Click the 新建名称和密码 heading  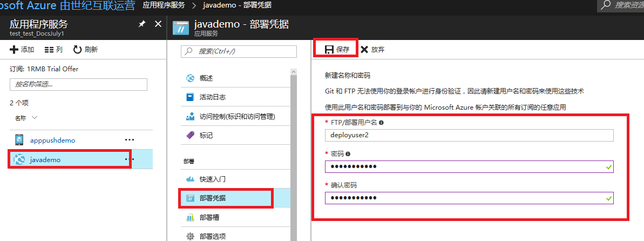[348, 76]
